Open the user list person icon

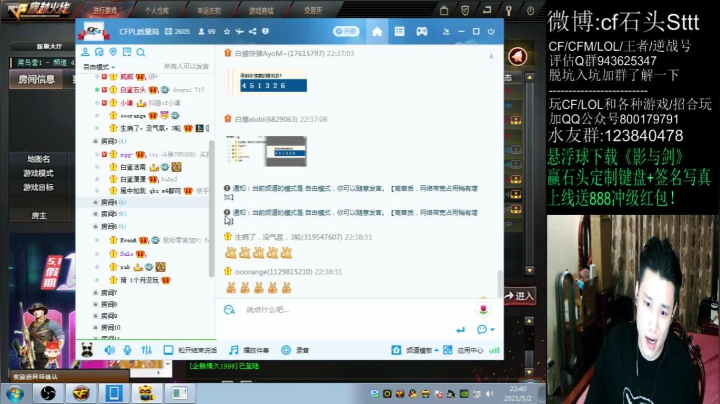point(85,52)
